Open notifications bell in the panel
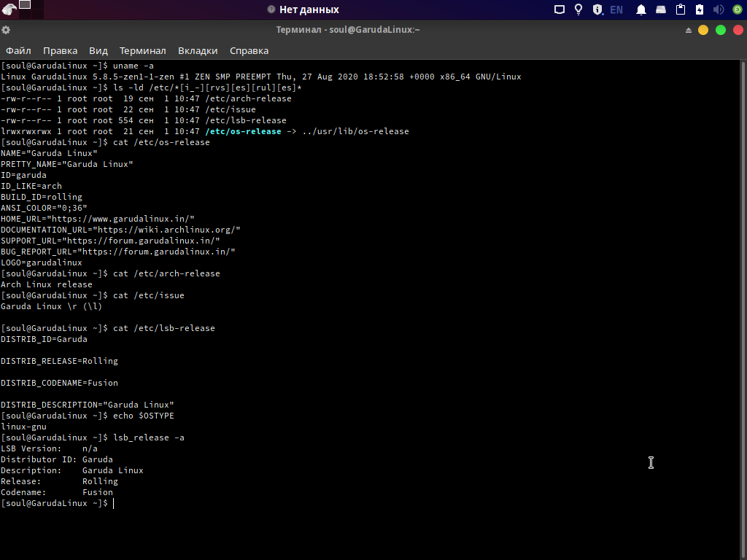 coord(641,9)
